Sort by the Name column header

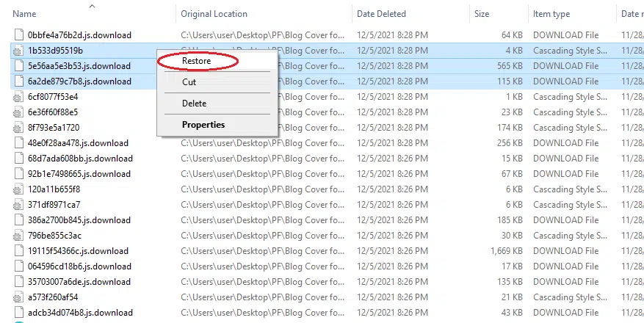click(x=25, y=14)
